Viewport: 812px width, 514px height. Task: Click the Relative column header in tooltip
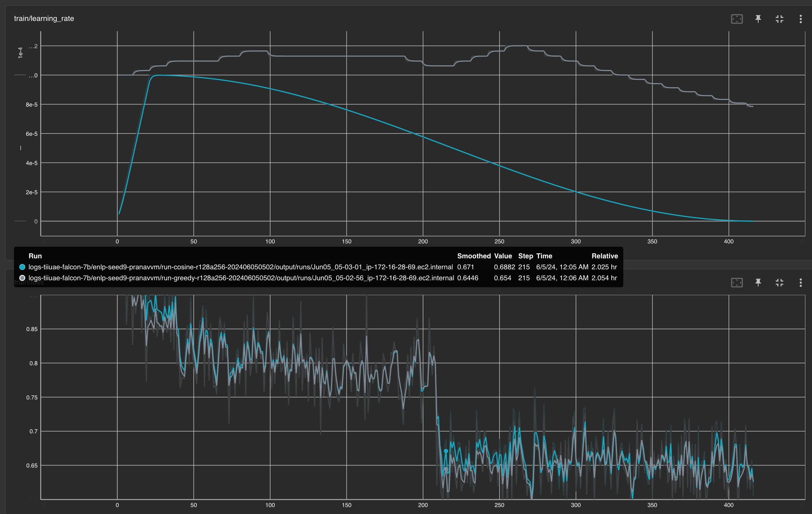coord(605,256)
